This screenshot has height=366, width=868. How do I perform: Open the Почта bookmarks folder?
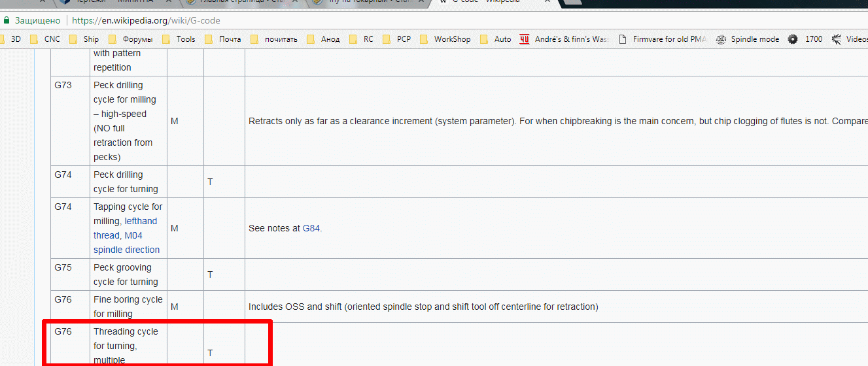[222, 39]
